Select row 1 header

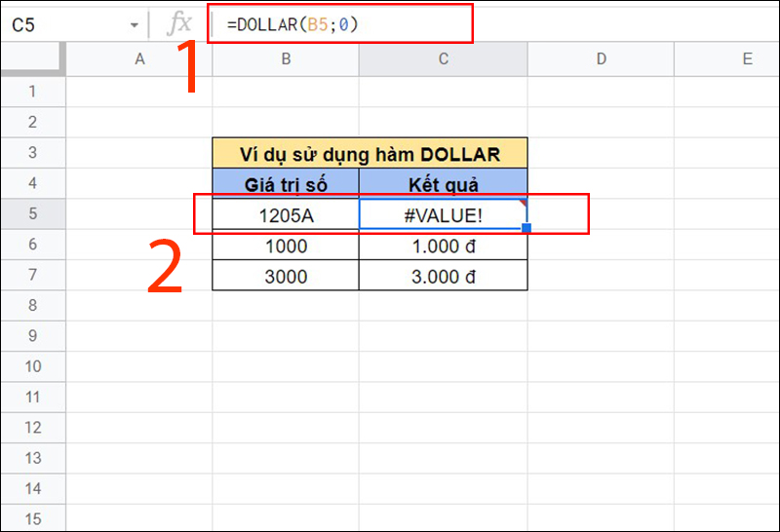(x=33, y=92)
